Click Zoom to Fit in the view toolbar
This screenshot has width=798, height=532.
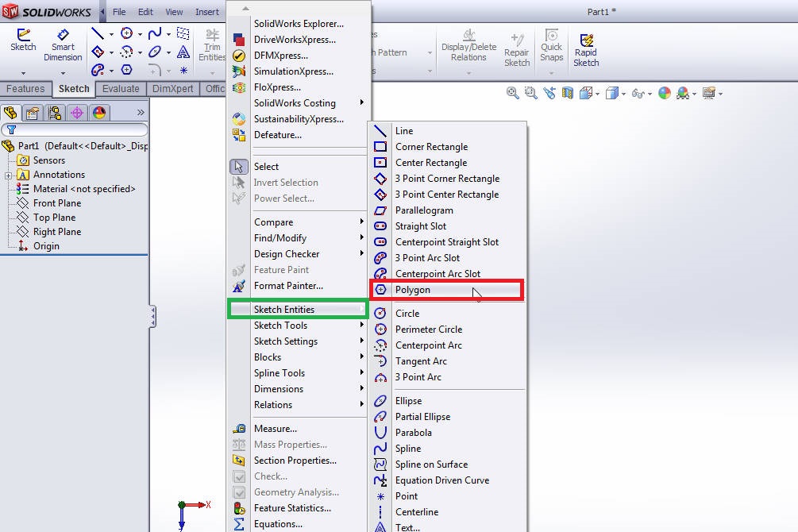tap(512, 93)
